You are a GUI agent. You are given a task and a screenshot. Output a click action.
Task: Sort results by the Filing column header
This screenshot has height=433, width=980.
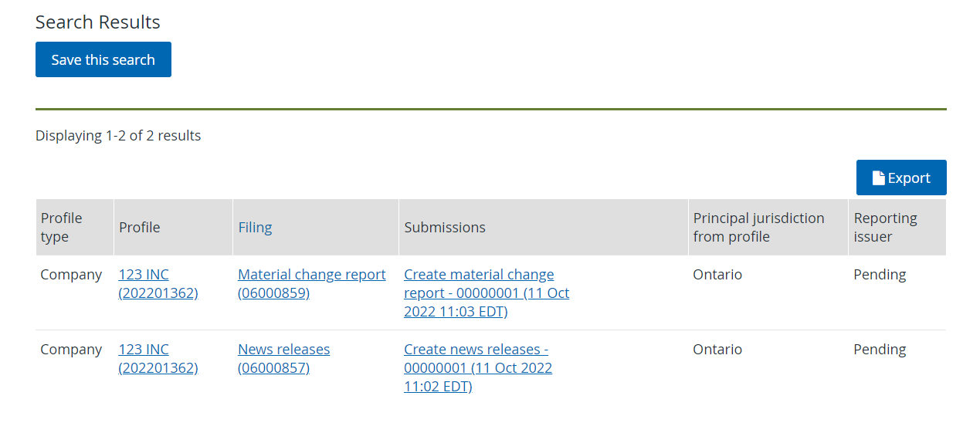point(255,227)
